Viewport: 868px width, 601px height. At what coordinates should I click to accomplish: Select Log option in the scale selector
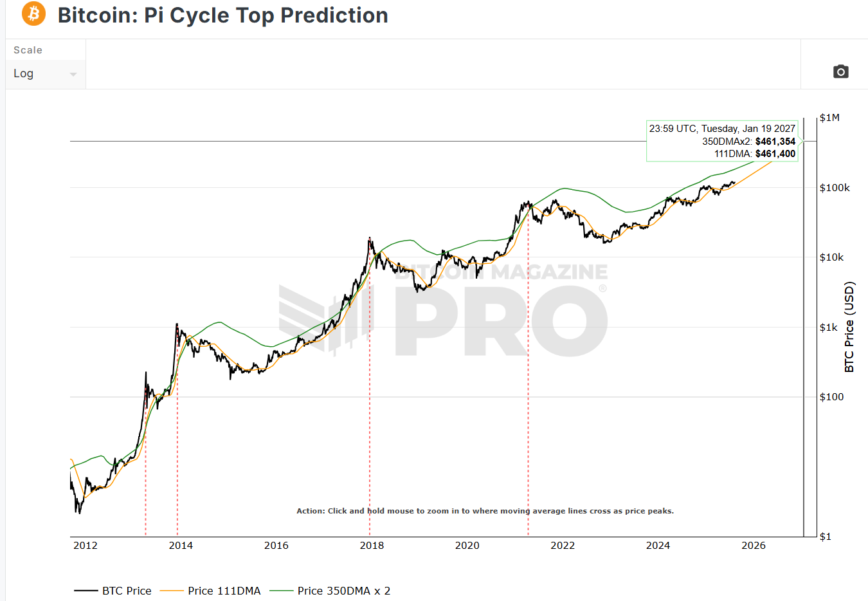tap(23, 73)
